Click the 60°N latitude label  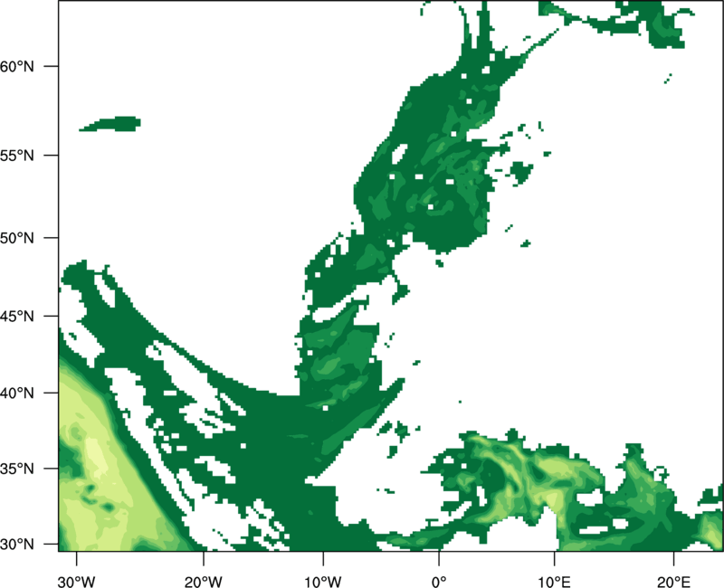17,66
